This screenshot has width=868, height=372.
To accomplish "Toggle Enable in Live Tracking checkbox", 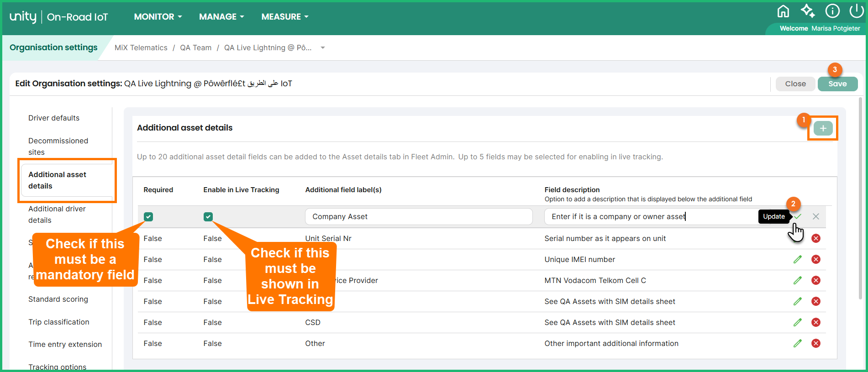I will coord(208,217).
